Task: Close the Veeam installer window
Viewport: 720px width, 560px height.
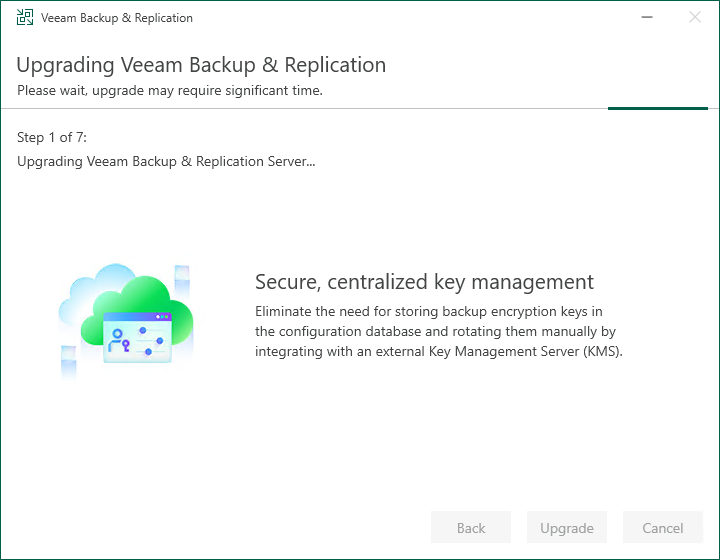Action: (695, 18)
